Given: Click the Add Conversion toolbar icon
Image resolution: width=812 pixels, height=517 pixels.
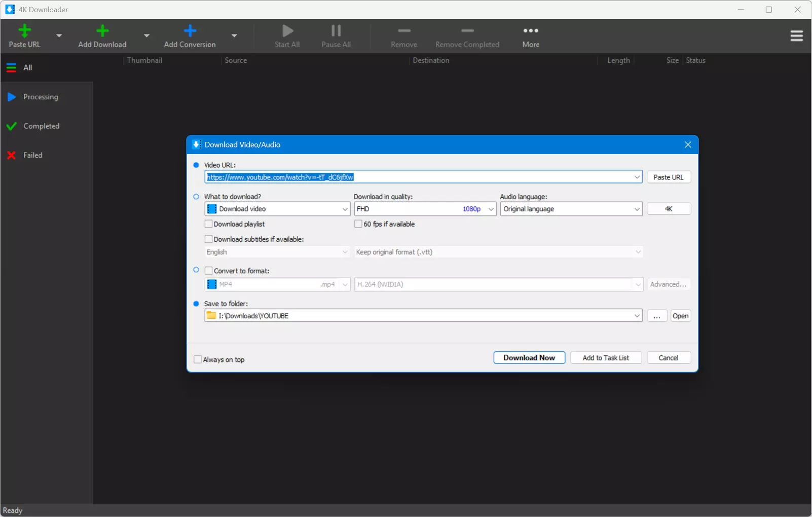Looking at the screenshot, I should coord(190,31).
